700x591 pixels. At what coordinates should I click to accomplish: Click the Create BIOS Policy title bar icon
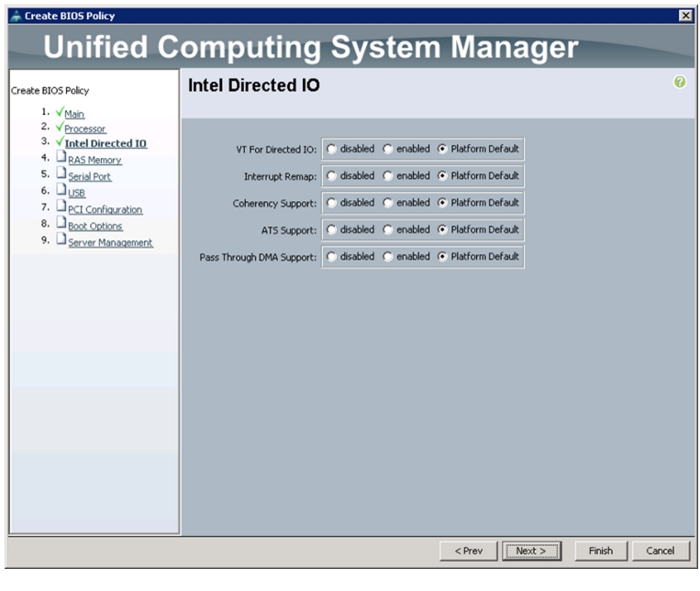[x=16, y=17]
